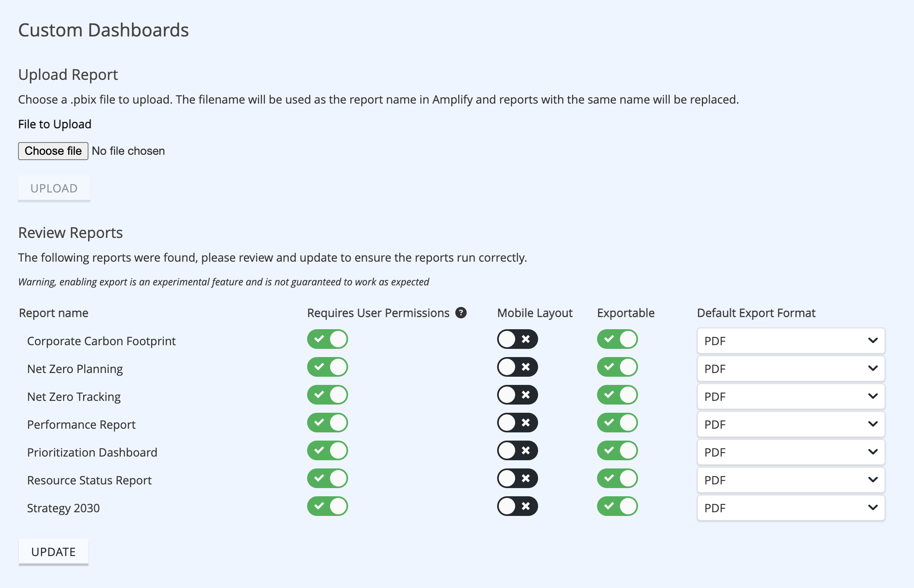The width and height of the screenshot is (914, 588).
Task: Expand export format dropdown for Net Zero Tracking
Action: tap(791, 396)
